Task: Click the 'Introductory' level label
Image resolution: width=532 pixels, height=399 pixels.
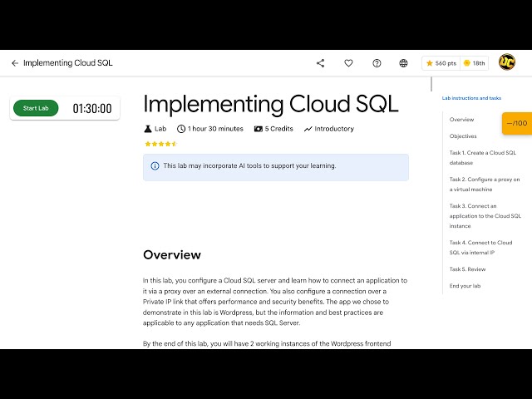Action: tap(334, 129)
